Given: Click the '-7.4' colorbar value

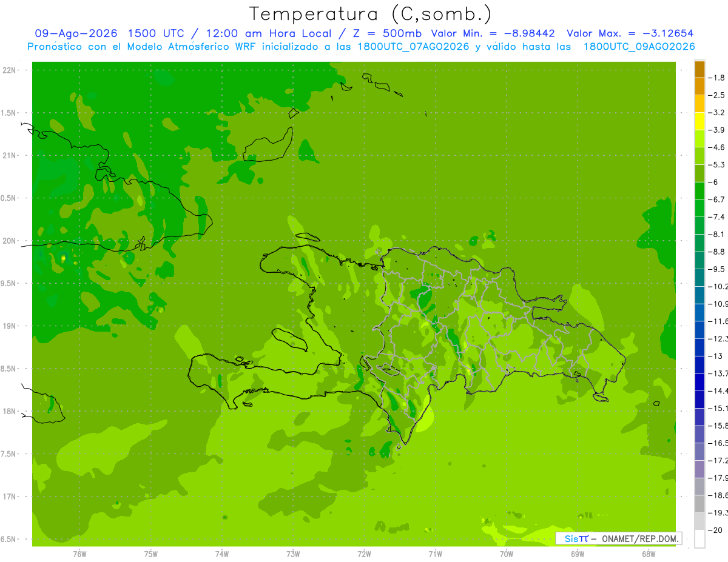Looking at the screenshot, I should pos(718,217).
